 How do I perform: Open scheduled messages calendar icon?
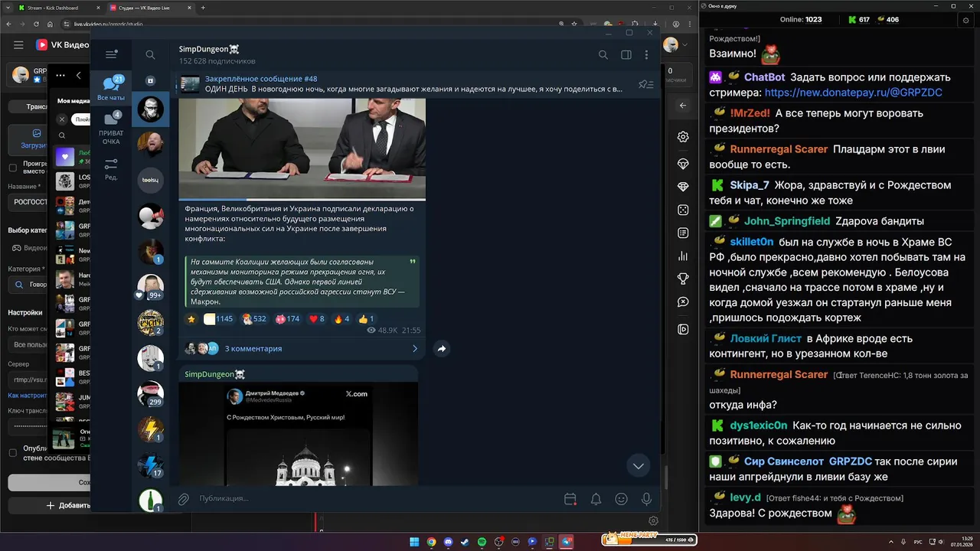(x=570, y=499)
